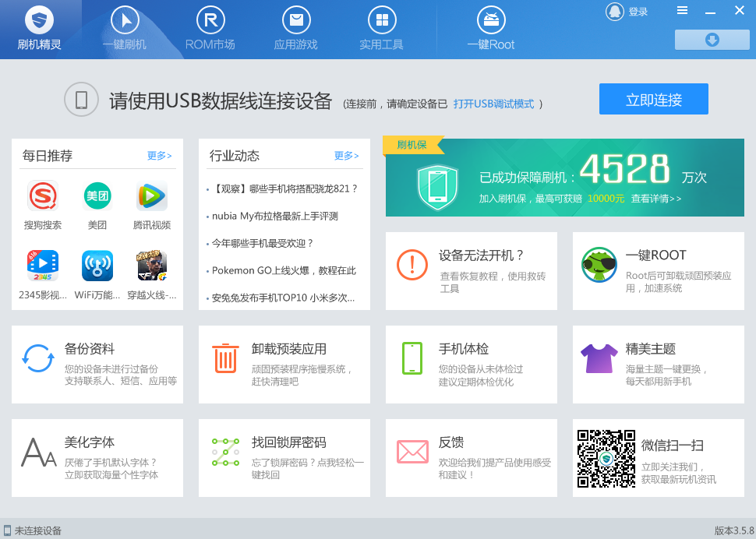Open the 2345影视 app icon
This screenshot has height=539, width=756.
point(43,266)
